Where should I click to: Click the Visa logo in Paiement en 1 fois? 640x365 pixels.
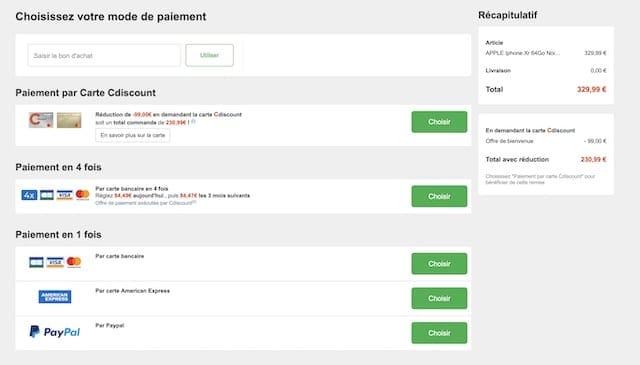point(55,262)
